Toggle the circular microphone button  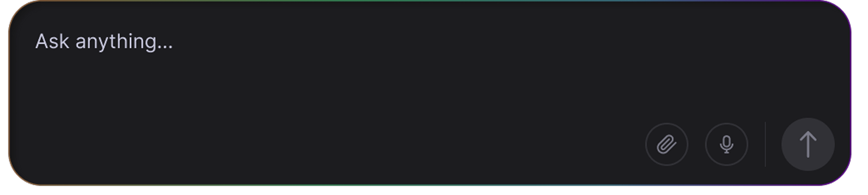coord(726,144)
